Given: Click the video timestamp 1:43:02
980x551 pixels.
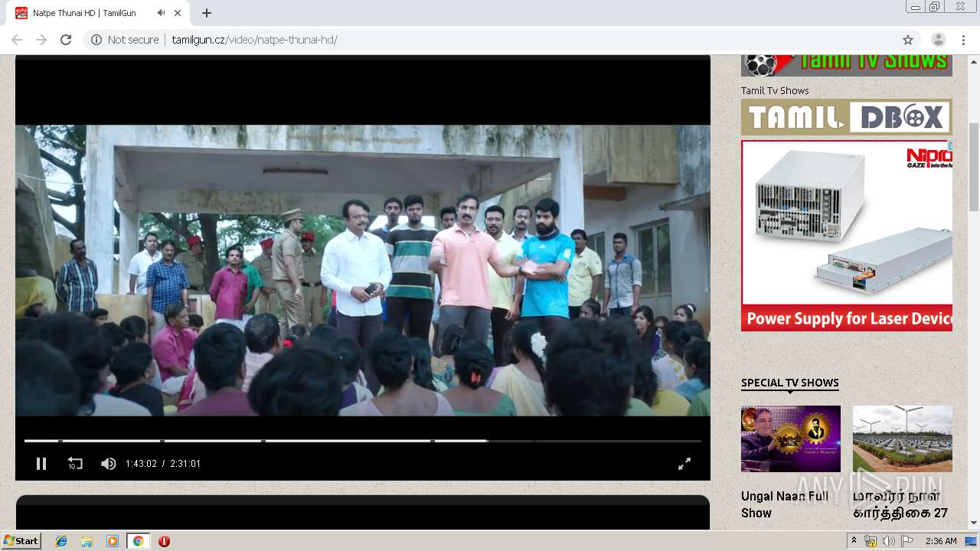Looking at the screenshot, I should click(x=141, y=464).
